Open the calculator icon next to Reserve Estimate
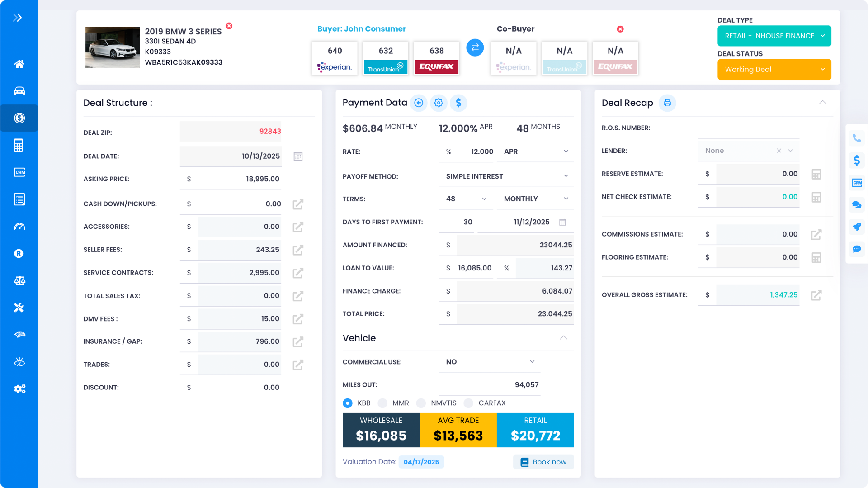This screenshot has height=488, width=868. 816,175
